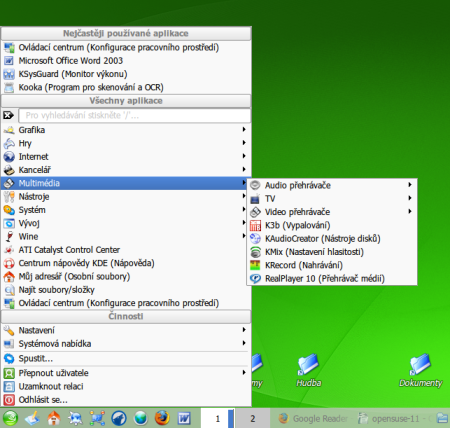Open Ovládací centrum under Nejčastěji používané
Screen dimensions: 450x428
[126, 47]
